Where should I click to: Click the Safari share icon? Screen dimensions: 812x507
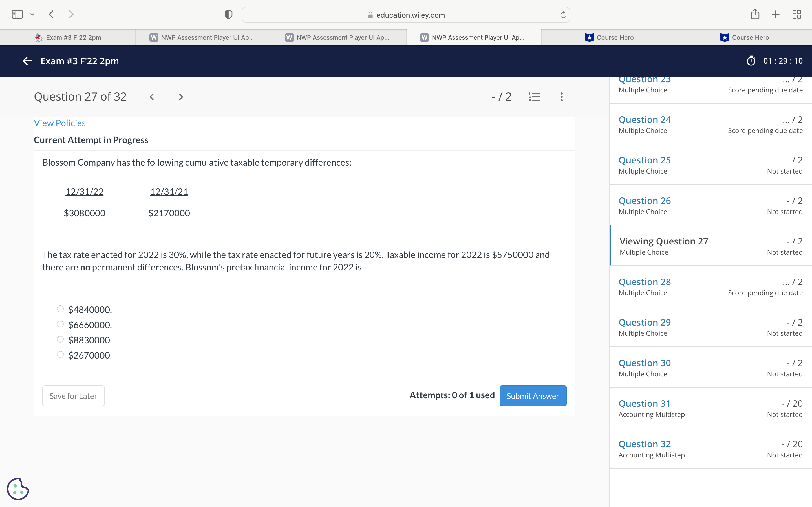pos(755,14)
